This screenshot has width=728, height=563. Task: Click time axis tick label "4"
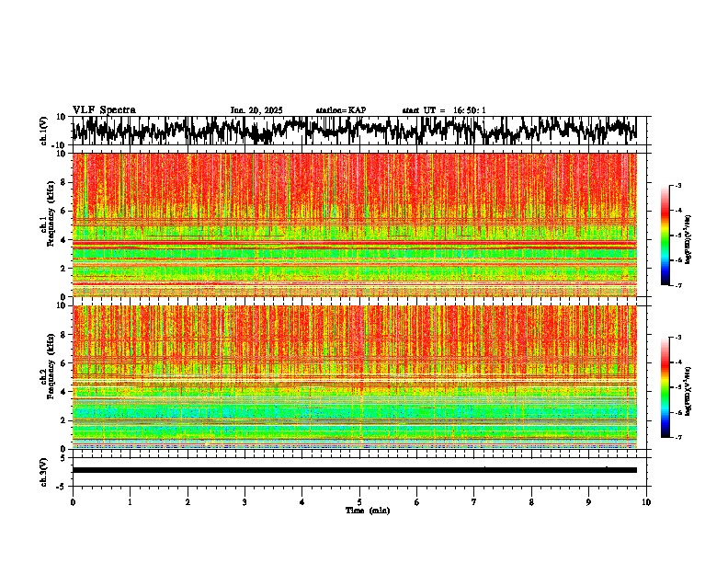point(302,502)
